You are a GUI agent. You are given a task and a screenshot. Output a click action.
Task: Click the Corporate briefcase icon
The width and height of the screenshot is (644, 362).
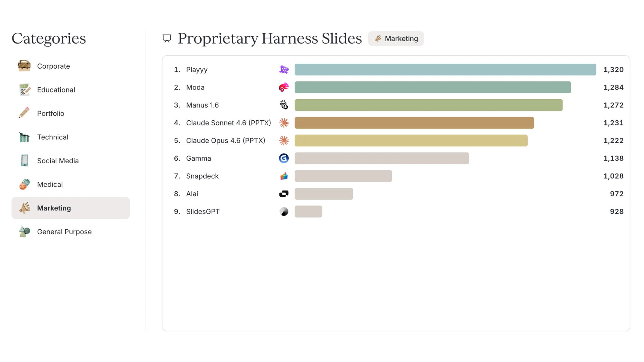pos(24,66)
